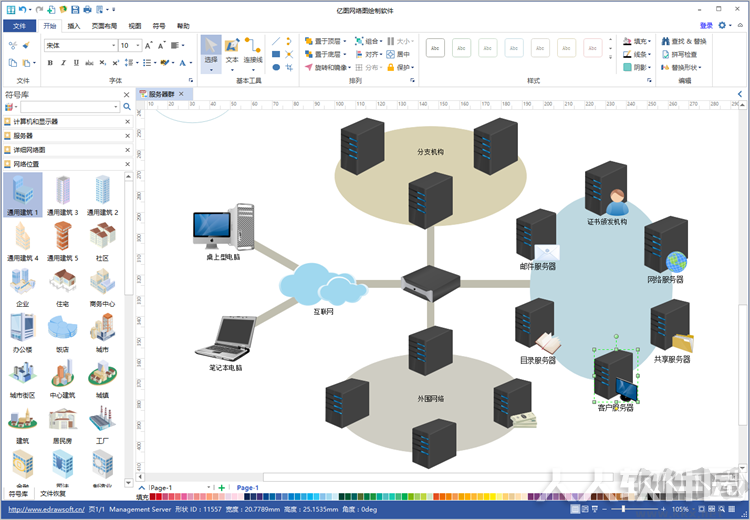Toggle bold formatting
Viewport: 750px width, 520px height.
coord(50,63)
